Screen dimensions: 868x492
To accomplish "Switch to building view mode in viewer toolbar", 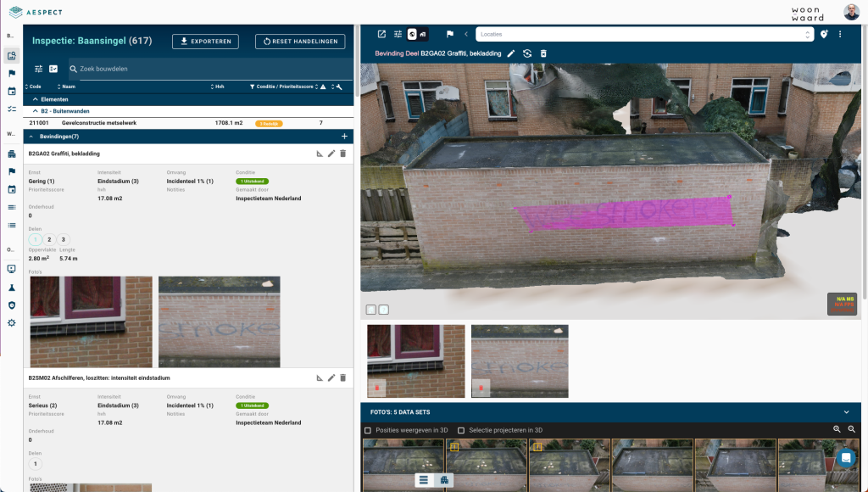I will point(423,34).
